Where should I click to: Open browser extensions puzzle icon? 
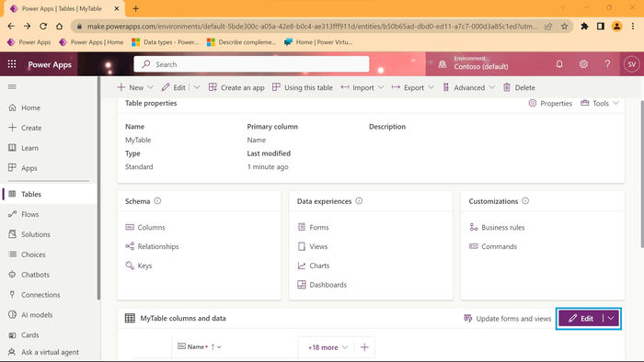coord(584,27)
